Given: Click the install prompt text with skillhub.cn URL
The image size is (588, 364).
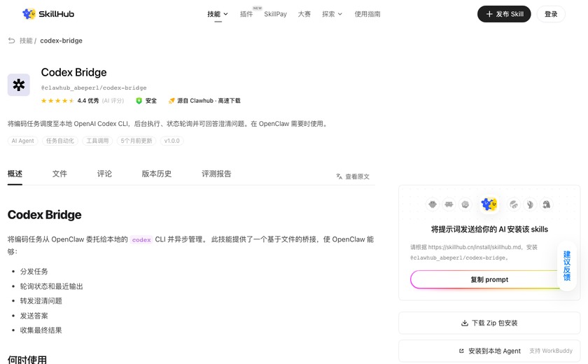Looking at the screenshot, I should (474, 252).
